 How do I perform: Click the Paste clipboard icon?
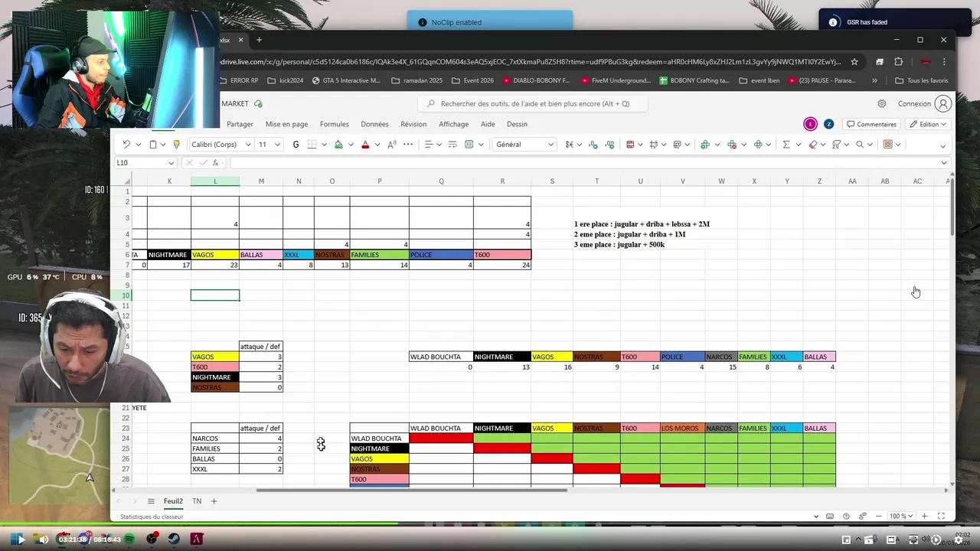(x=152, y=145)
